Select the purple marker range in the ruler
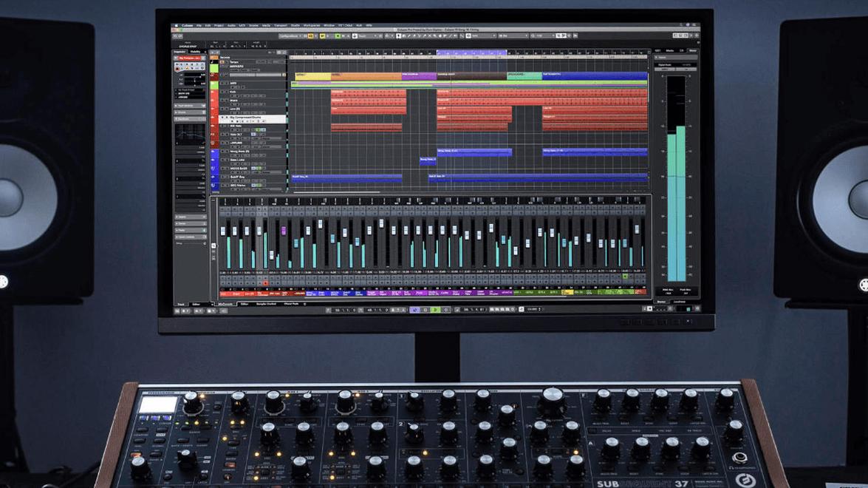This screenshot has width=868, height=488. (471, 52)
